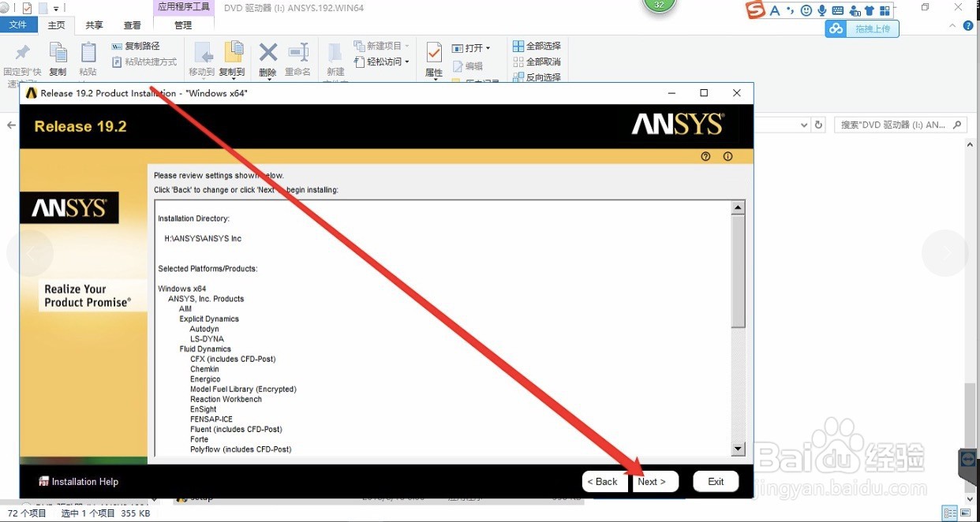Click the Sogou soft keyboard icon

pyautogui.click(x=837, y=11)
